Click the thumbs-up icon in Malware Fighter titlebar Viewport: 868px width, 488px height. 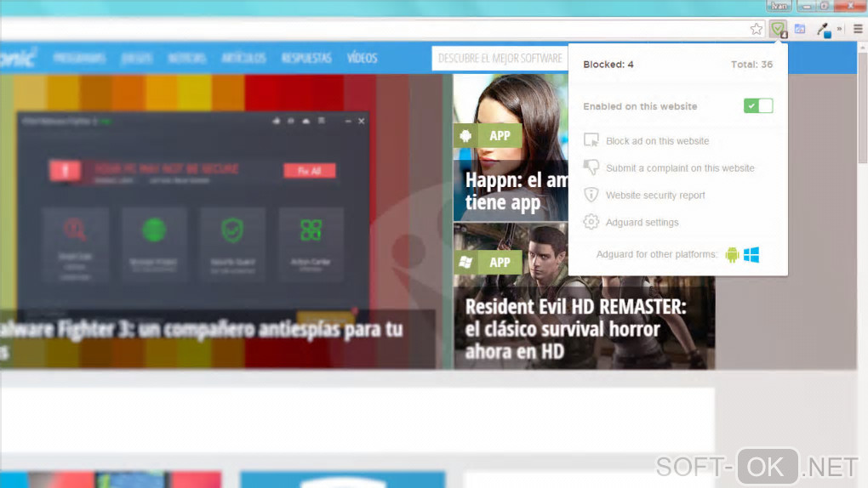[x=277, y=121]
